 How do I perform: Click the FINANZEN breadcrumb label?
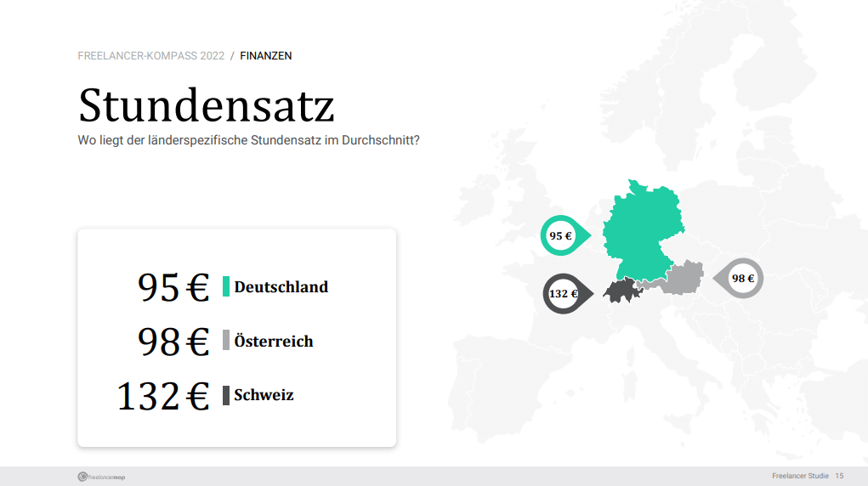point(266,56)
